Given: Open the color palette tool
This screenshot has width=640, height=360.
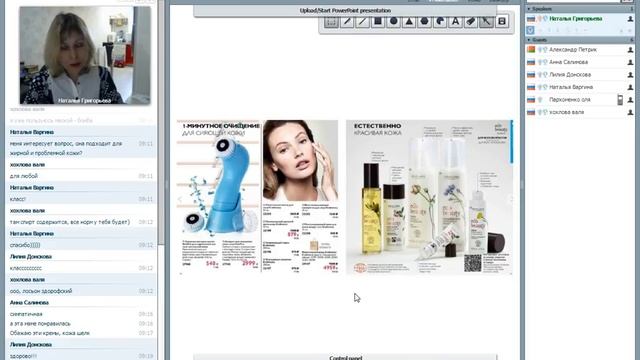Looking at the screenshot, I should pyautogui.click(x=440, y=21).
